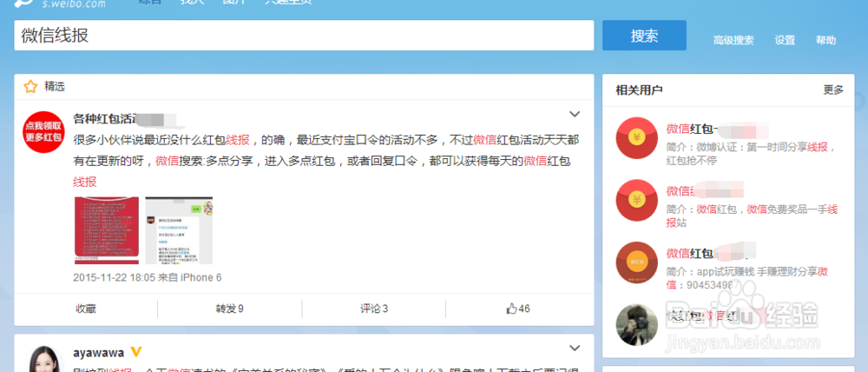Click the 来自 iPhone 6 source text
This screenshot has width=868, height=372.
tap(190, 277)
